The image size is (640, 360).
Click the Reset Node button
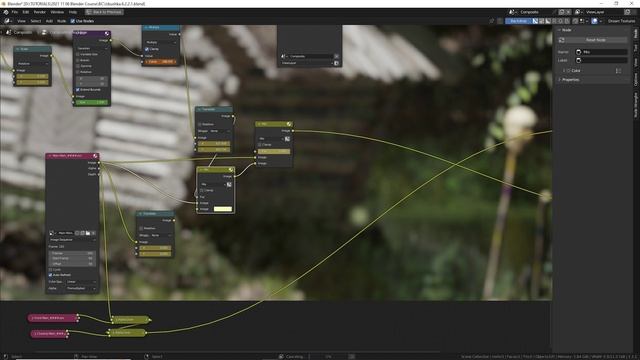click(596, 40)
